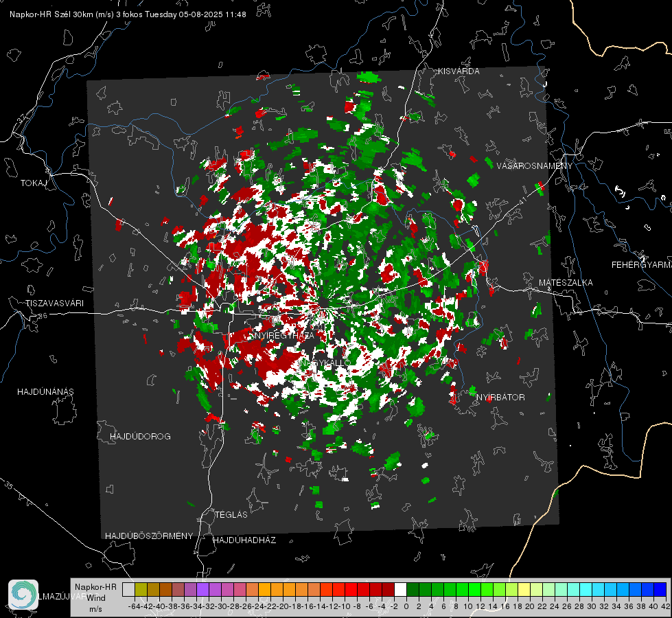Viewport: 672px width, 618px height.
Task: Click the 0 legend value label
Action: point(406,606)
